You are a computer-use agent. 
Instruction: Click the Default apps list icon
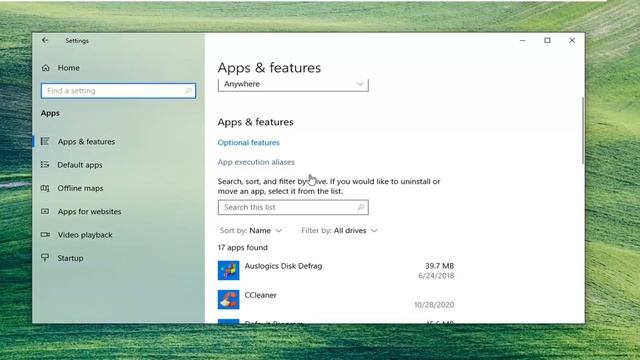coord(45,164)
